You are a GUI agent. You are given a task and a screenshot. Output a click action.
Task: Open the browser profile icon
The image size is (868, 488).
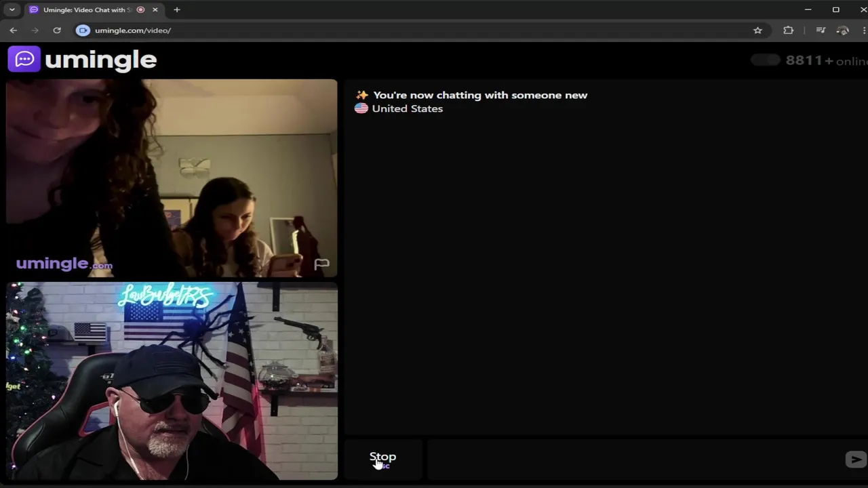click(843, 30)
